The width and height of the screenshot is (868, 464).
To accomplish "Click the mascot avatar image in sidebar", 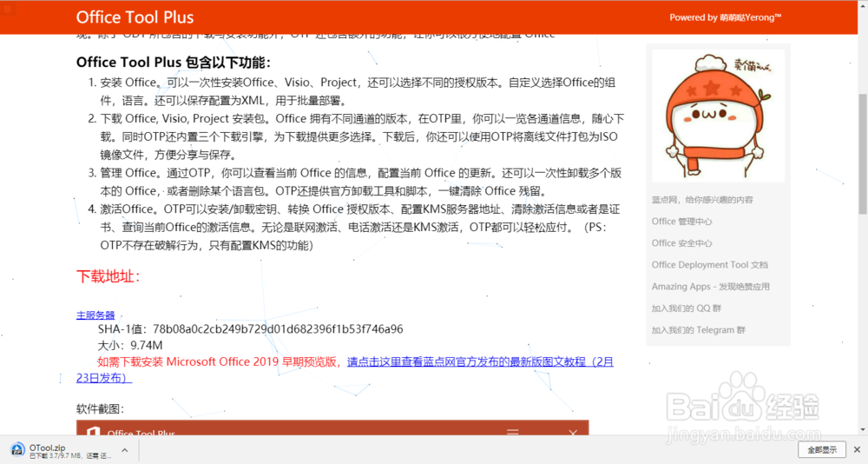I will click(718, 116).
